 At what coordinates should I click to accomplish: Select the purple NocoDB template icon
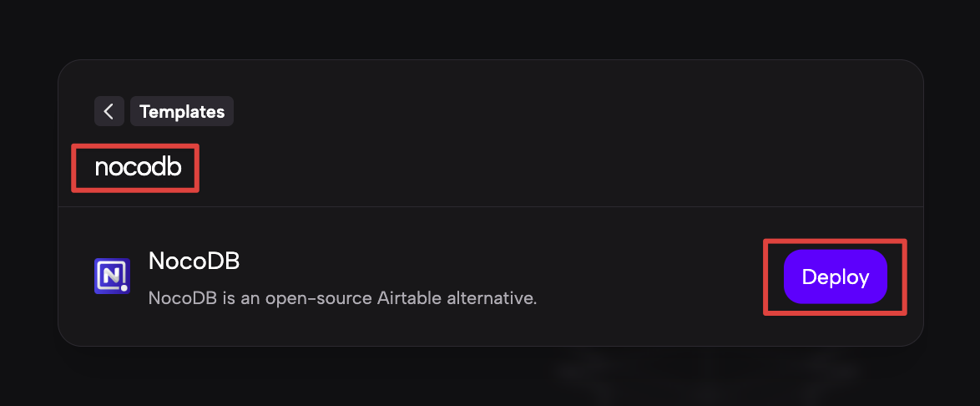coord(112,277)
